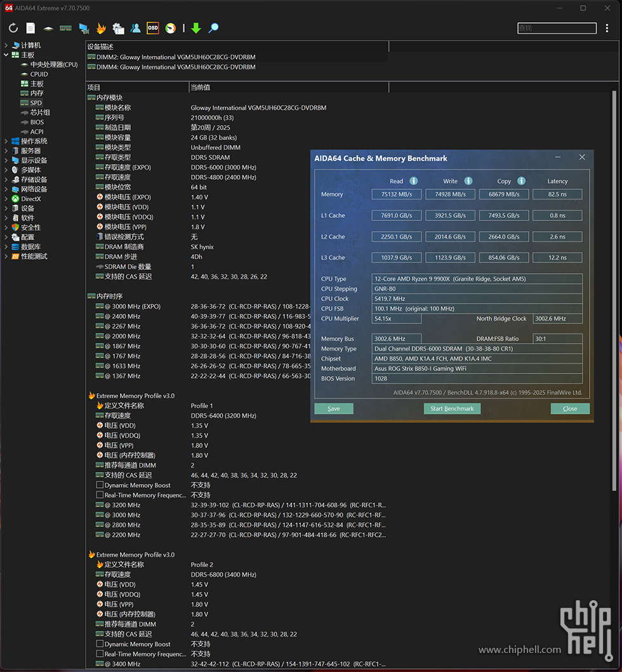Click the 当前值 column header

(x=289, y=88)
